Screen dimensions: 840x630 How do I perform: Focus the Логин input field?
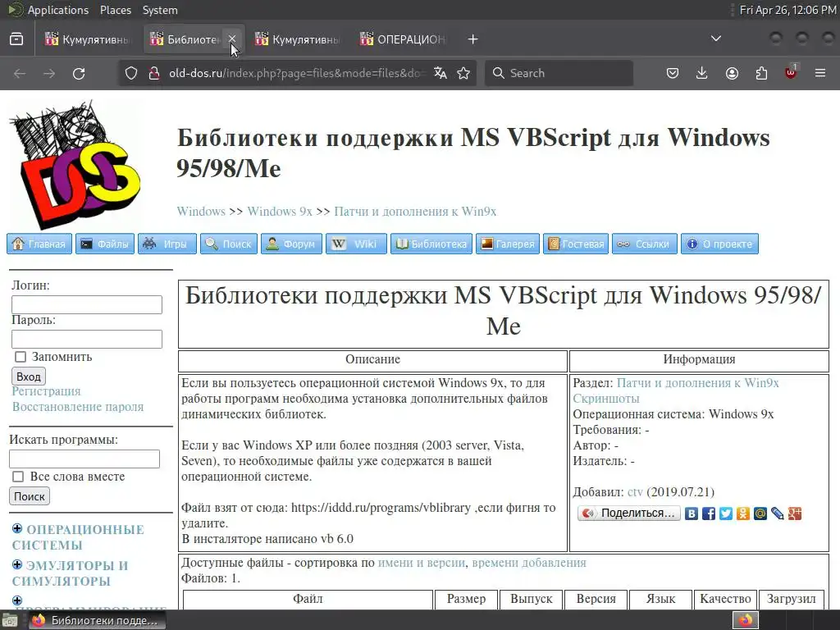pyautogui.click(x=87, y=304)
